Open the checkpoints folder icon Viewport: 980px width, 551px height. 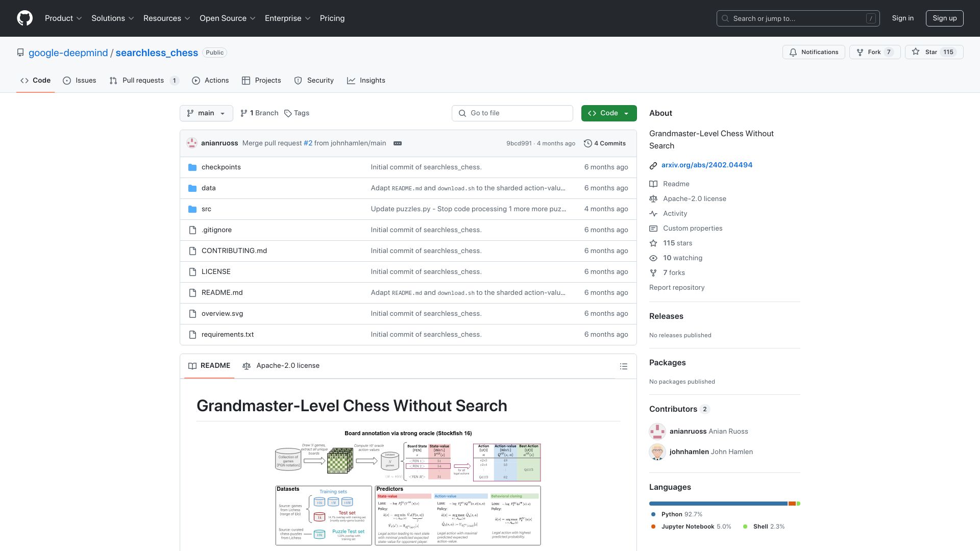pos(192,167)
